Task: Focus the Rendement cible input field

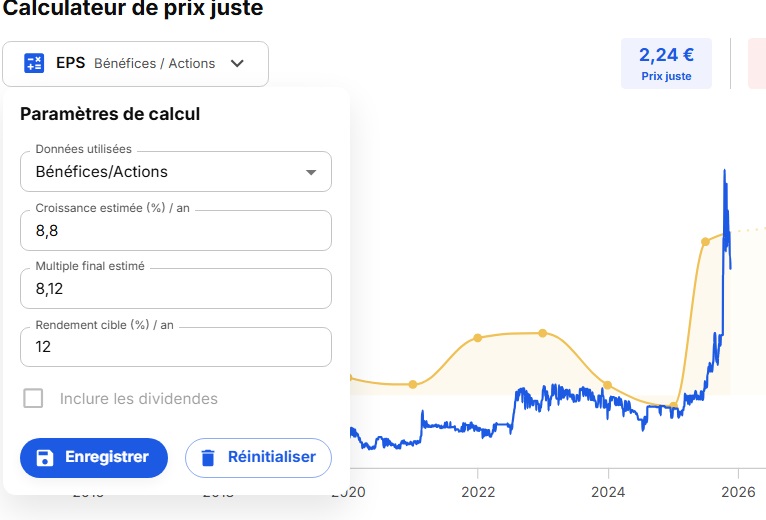Action: (175, 347)
